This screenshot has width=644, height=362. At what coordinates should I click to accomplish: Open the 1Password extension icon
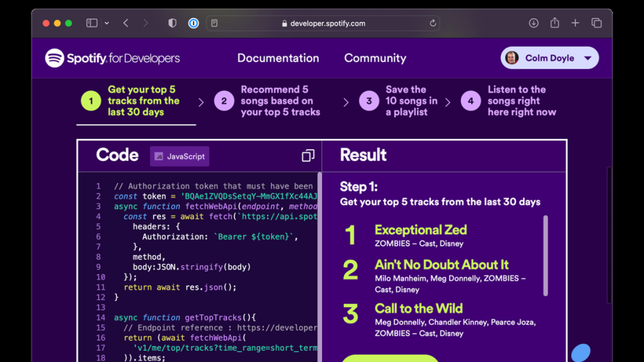[193, 23]
